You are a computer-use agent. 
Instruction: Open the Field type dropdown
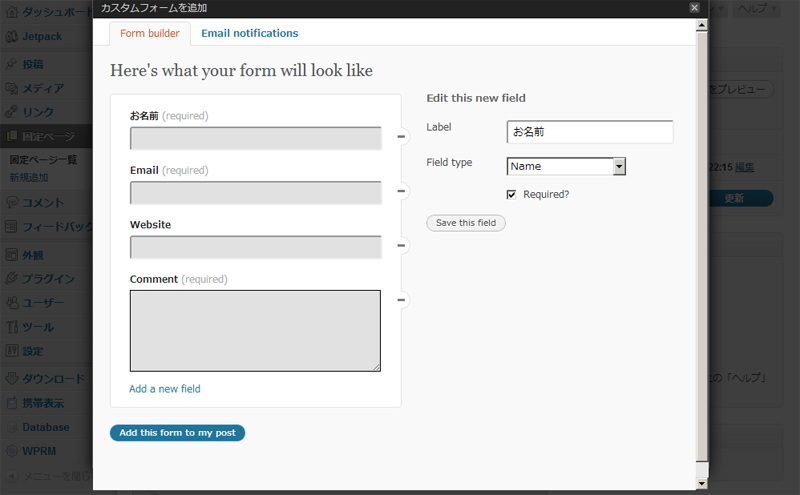566,166
